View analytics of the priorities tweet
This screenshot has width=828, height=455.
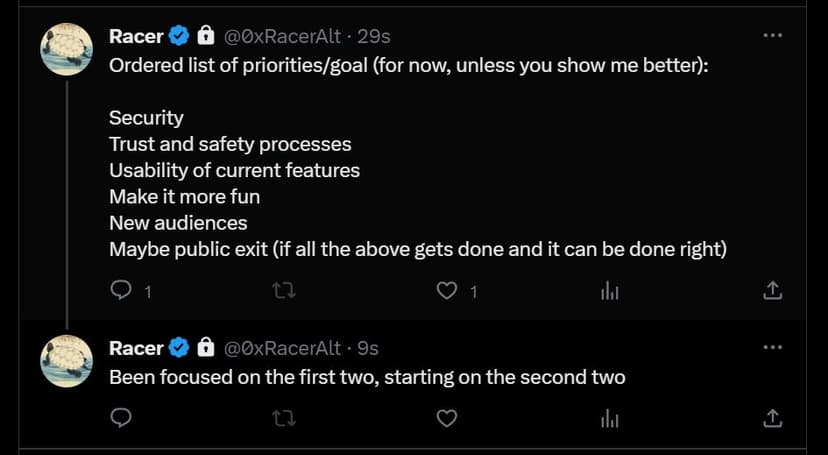point(609,291)
